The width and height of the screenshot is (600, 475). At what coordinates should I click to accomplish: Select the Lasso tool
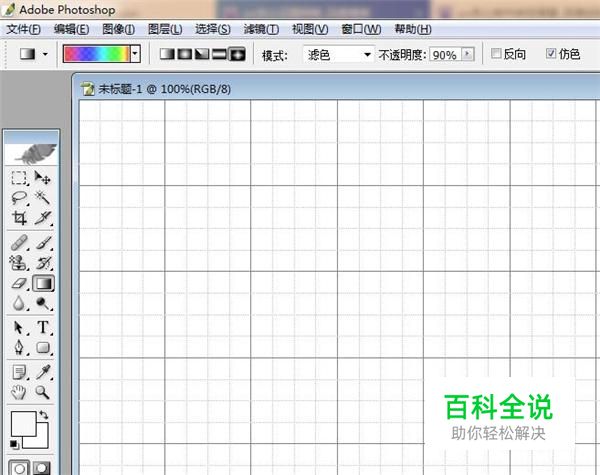coord(19,198)
